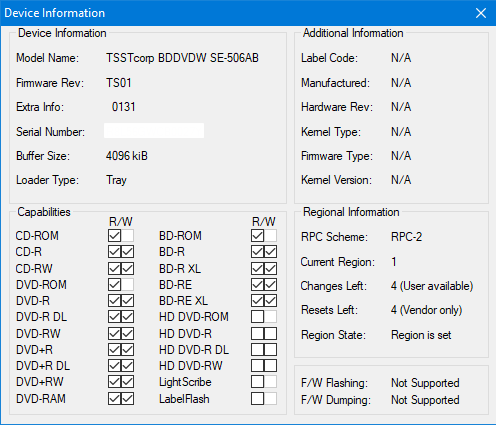Click the Regional Information group label
Image resolution: width=496 pixels, height=425 pixels.
[x=351, y=212]
